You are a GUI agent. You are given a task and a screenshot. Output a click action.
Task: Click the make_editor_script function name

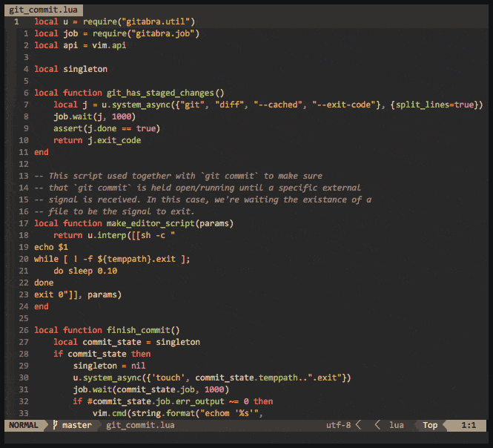pyautogui.click(x=169, y=223)
